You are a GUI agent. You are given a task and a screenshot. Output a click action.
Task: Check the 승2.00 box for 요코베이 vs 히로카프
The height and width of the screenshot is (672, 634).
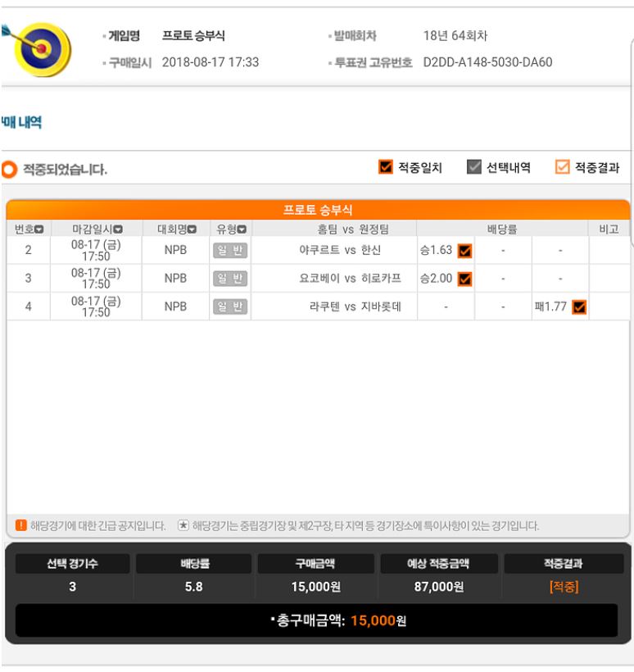click(x=464, y=279)
